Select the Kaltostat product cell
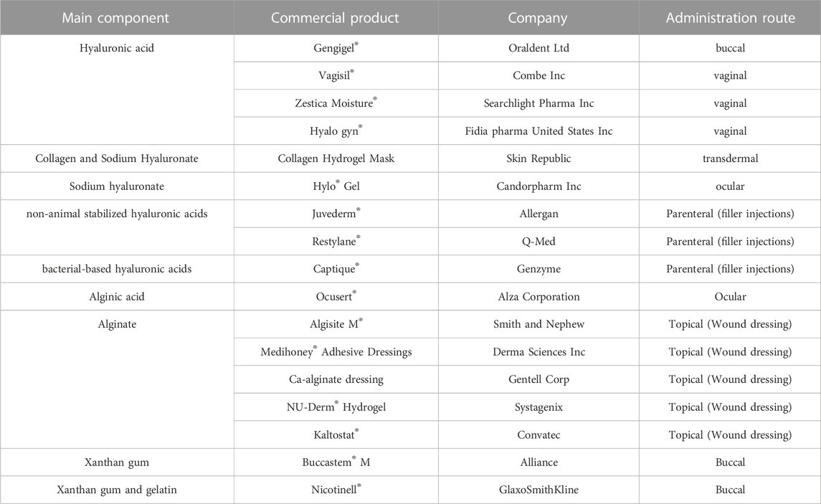Viewport: 821px width, 504px height. click(336, 434)
